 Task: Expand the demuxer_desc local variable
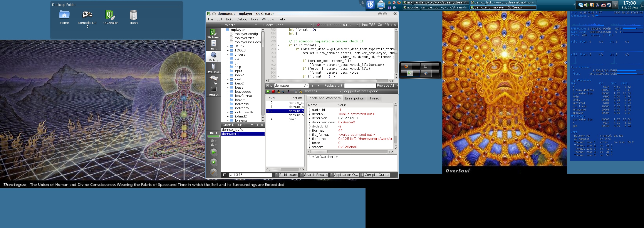coord(310,122)
